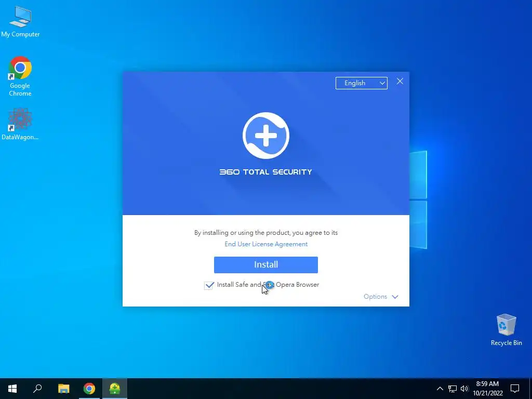
Task: Expand the Options section
Action: tap(381, 297)
